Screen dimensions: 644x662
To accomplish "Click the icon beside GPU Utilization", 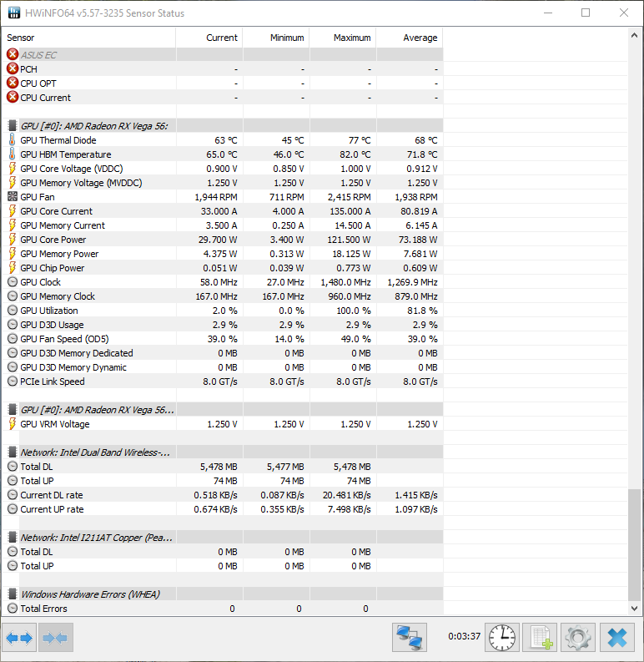I will pos(13,311).
